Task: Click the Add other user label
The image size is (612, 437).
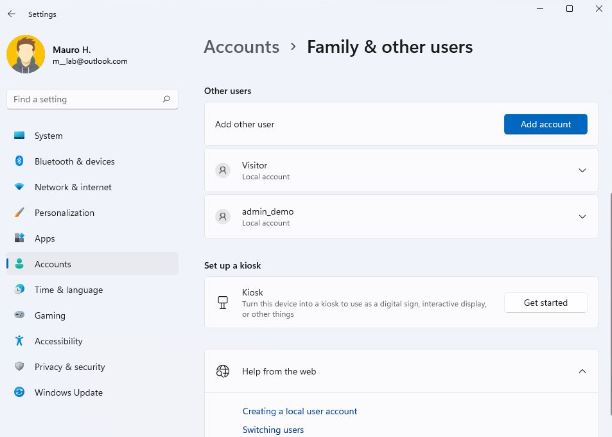Action: (245, 124)
